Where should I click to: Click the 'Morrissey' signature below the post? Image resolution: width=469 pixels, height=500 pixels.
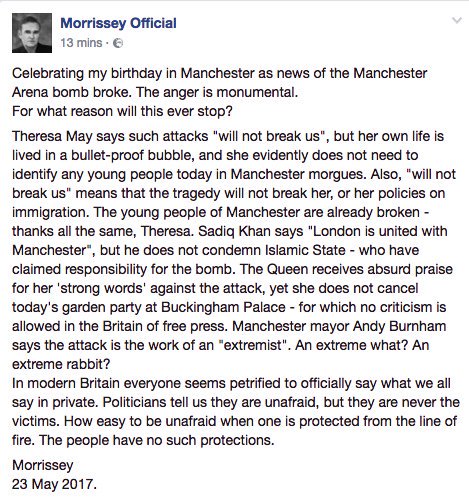point(43,465)
